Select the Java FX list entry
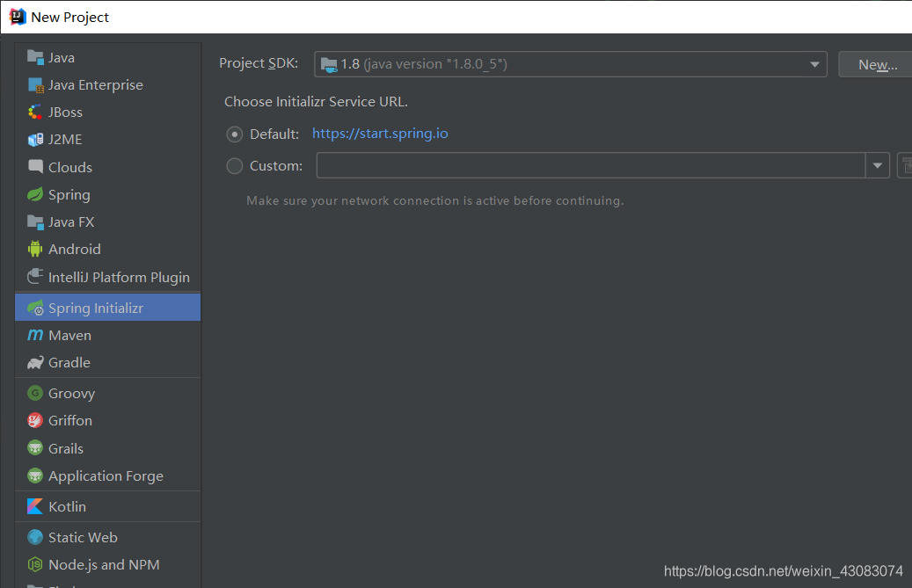 coord(108,222)
